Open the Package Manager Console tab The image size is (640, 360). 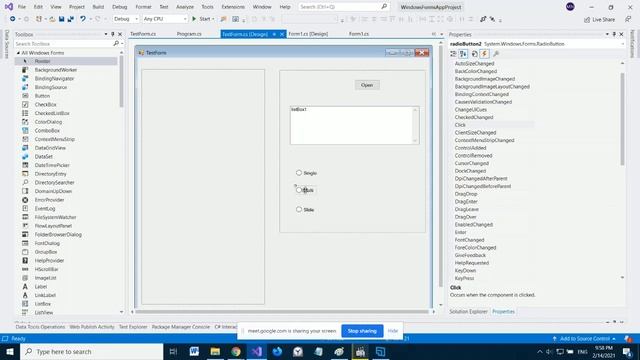pyautogui.click(x=181, y=327)
